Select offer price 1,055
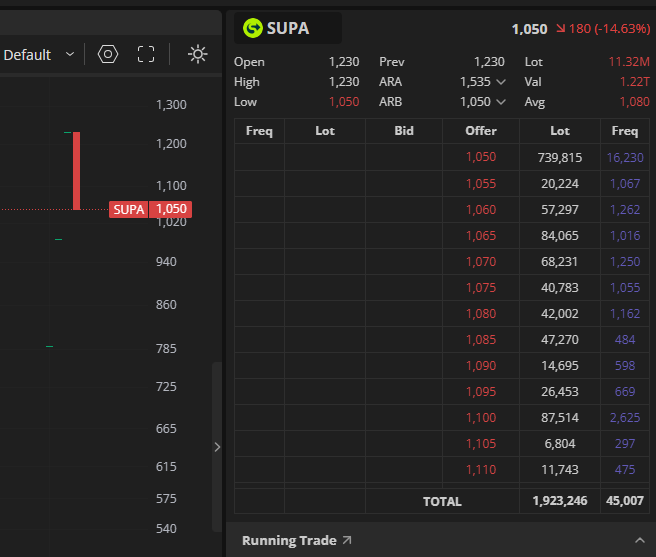 [481, 184]
